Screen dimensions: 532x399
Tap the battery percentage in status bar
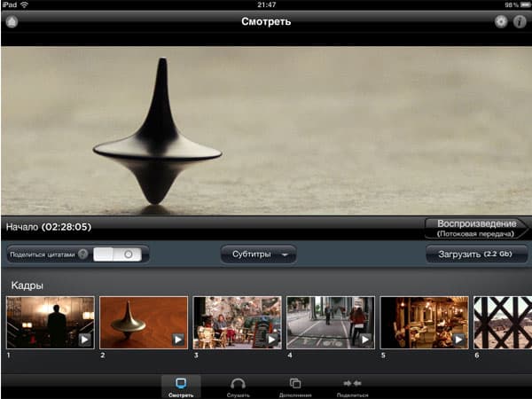coord(513,5)
